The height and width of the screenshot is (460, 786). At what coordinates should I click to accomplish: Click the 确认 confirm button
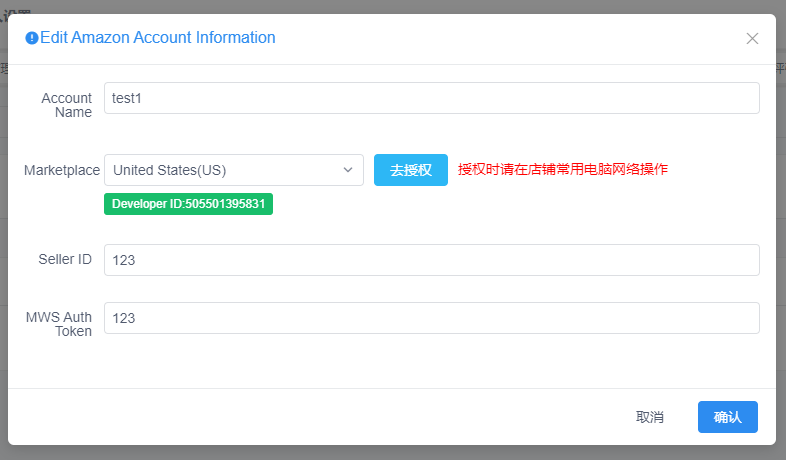coord(727,417)
